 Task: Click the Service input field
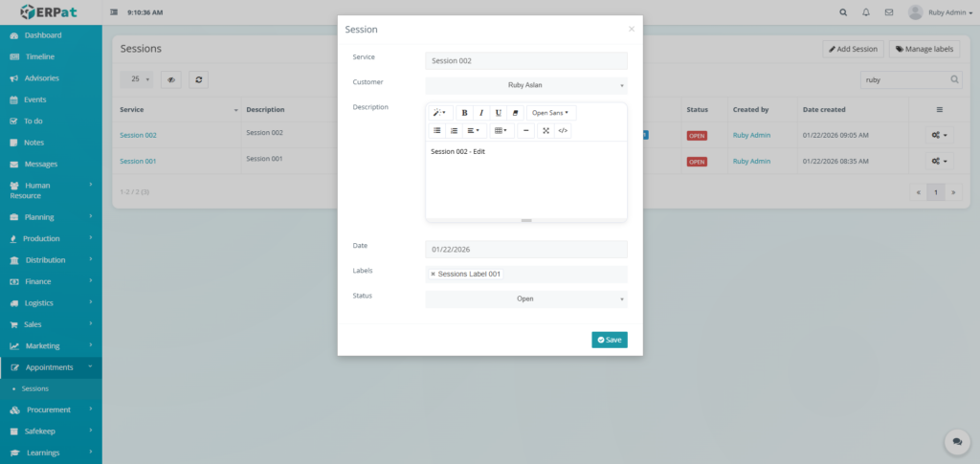[x=526, y=60]
